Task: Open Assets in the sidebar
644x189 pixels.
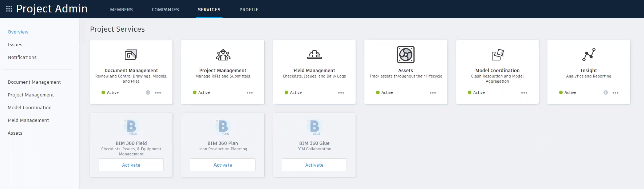Action: [15, 133]
